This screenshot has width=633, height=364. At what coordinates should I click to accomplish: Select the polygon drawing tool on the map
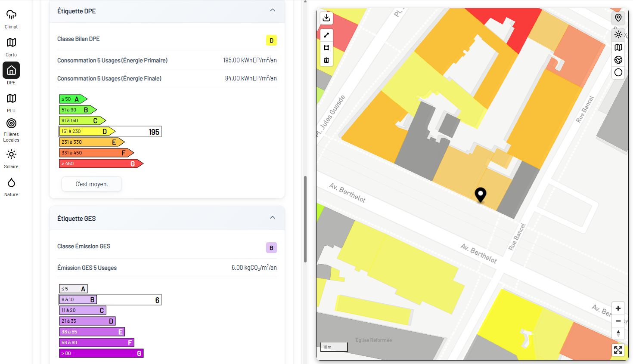[x=326, y=48]
